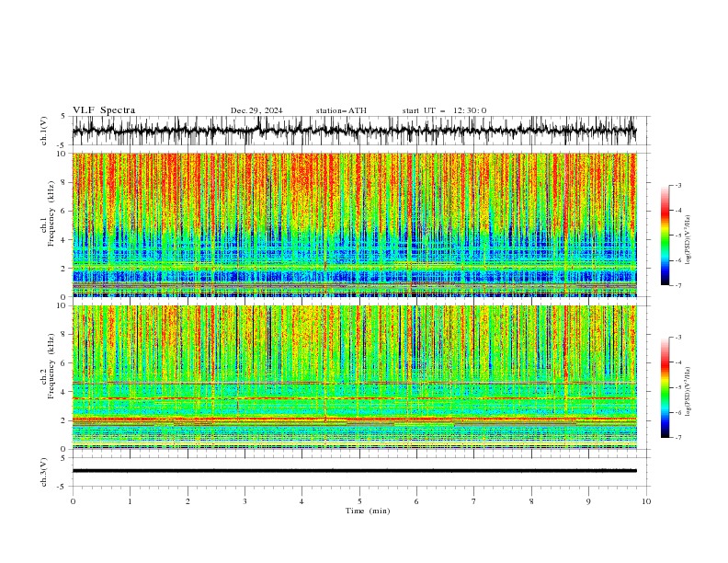Image resolution: width=728 pixels, height=563 pixels.
Task: Click the 'Time (min)' axis label
Action: (368, 511)
